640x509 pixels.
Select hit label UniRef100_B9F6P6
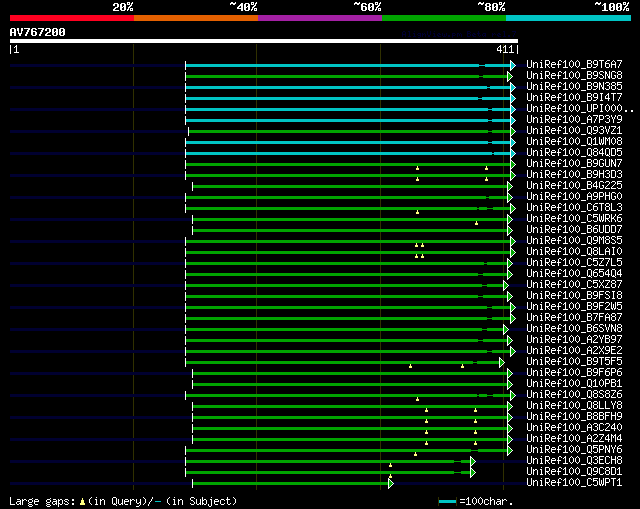[x=574, y=373]
